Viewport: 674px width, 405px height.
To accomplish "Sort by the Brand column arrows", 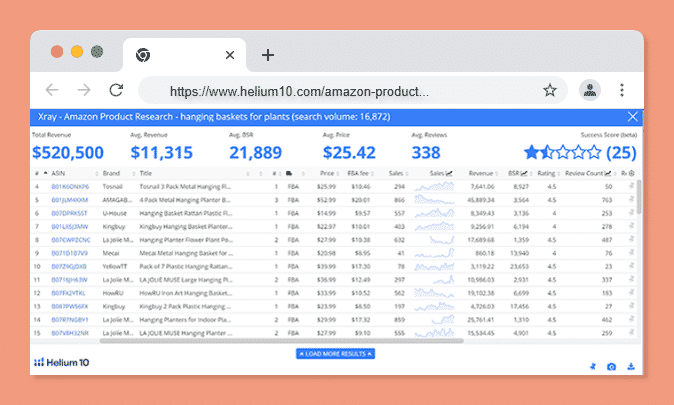I will [x=134, y=174].
